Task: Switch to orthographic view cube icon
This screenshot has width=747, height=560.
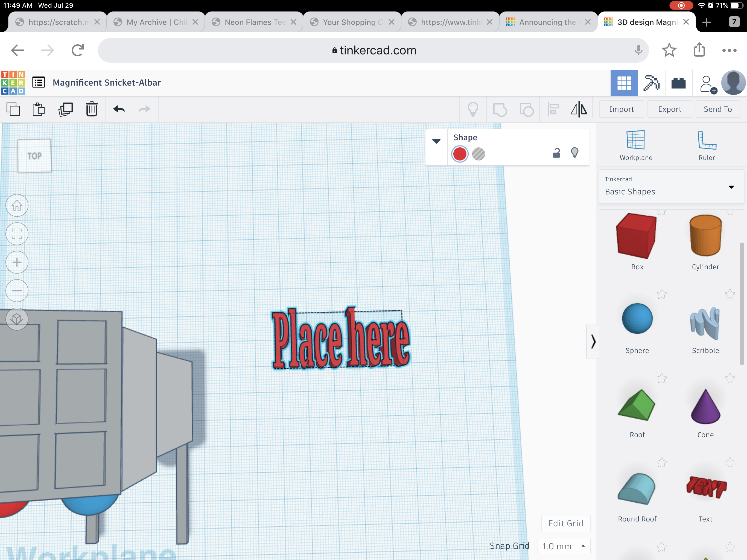Action: point(17,319)
